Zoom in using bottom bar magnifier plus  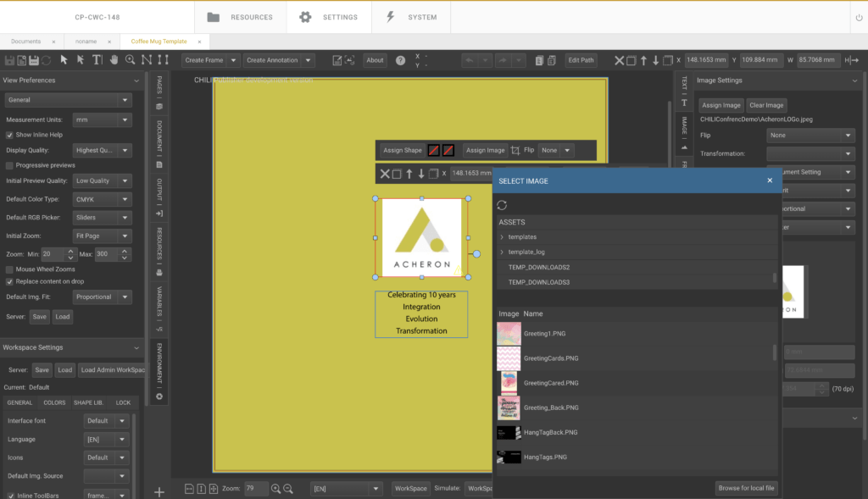tap(275, 489)
